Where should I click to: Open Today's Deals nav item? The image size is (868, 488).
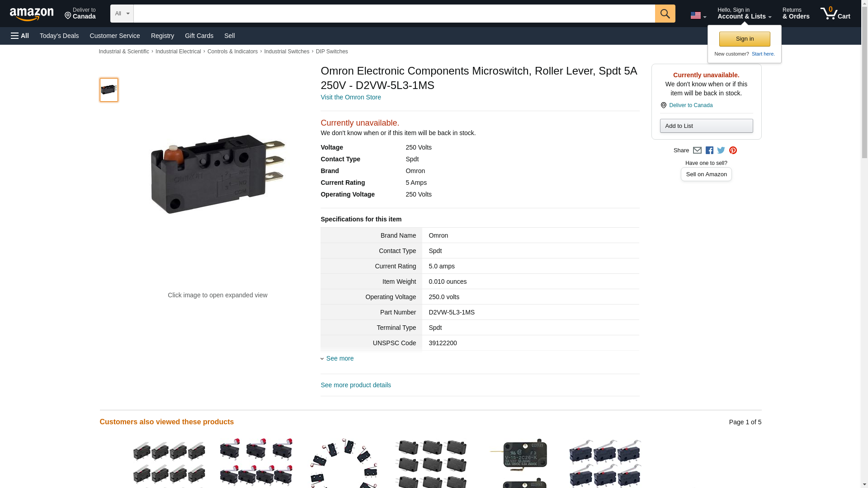(59, 36)
